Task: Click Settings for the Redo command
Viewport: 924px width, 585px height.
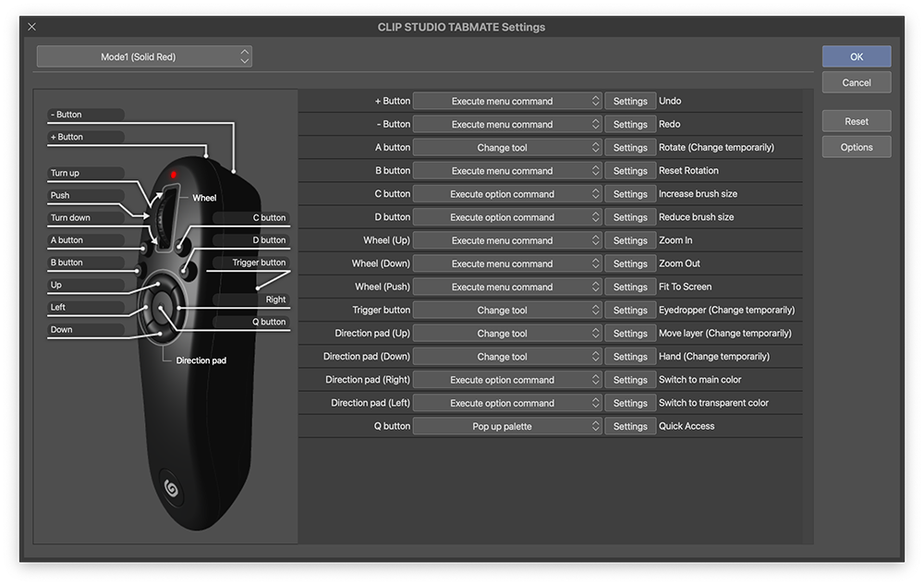Action: click(x=629, y=124)
